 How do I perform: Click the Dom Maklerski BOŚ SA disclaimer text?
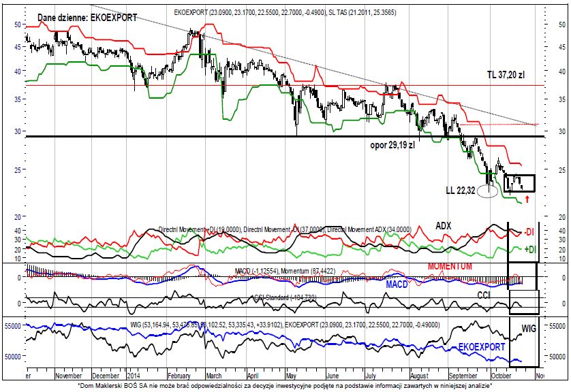[x=285, y=385]
